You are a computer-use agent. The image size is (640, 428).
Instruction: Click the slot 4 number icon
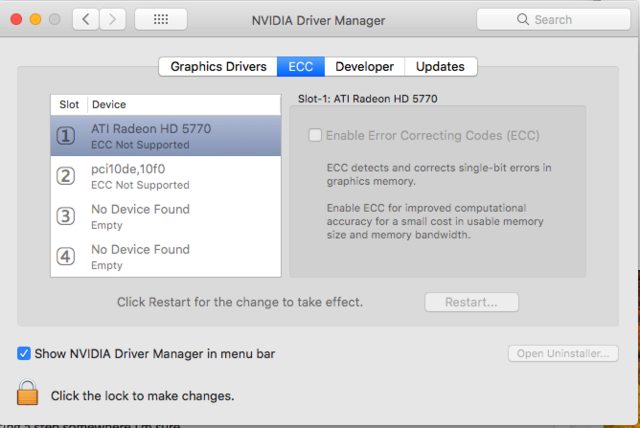pyautogui.click(x=66, y=256)
